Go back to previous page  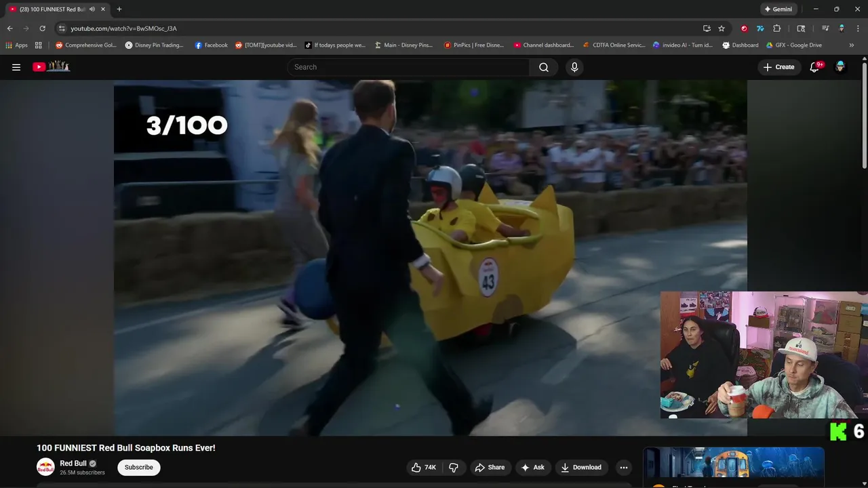click(9, 28)
